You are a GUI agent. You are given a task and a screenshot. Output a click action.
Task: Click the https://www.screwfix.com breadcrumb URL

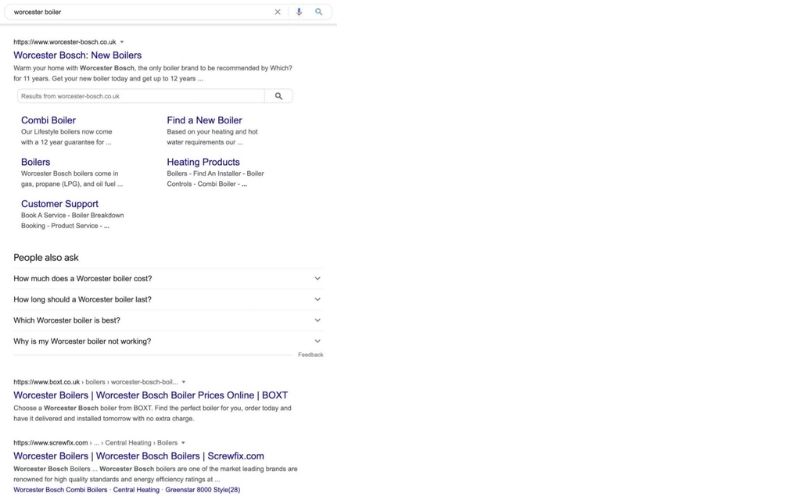[95, 442]
